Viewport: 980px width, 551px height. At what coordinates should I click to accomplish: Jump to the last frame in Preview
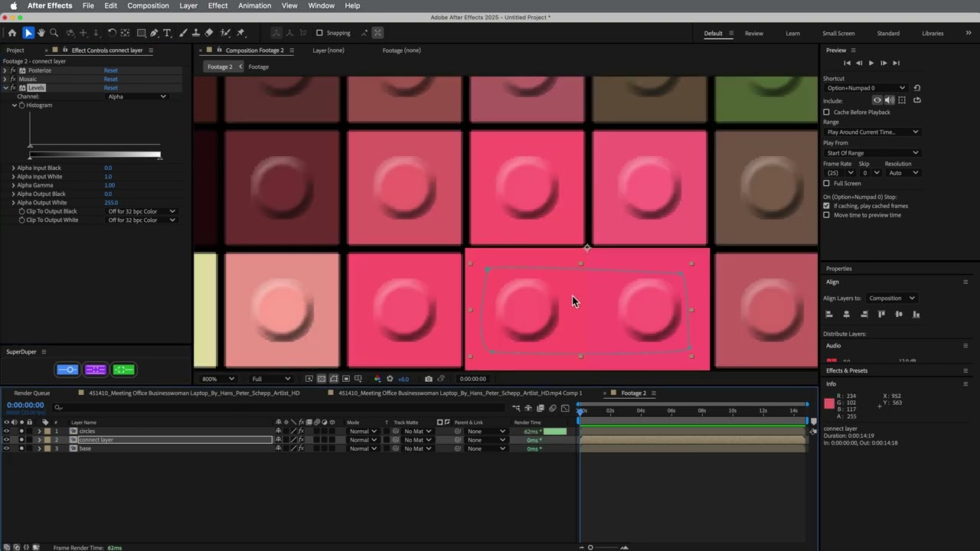tap(897, 63)
